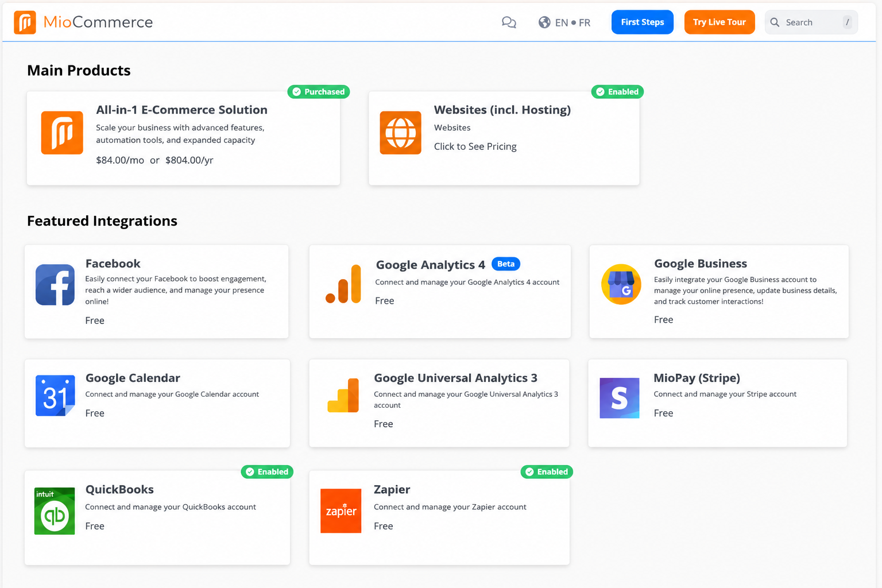Click the globe language icon
The image size is (882, 588).
click(x=544, y=22)
